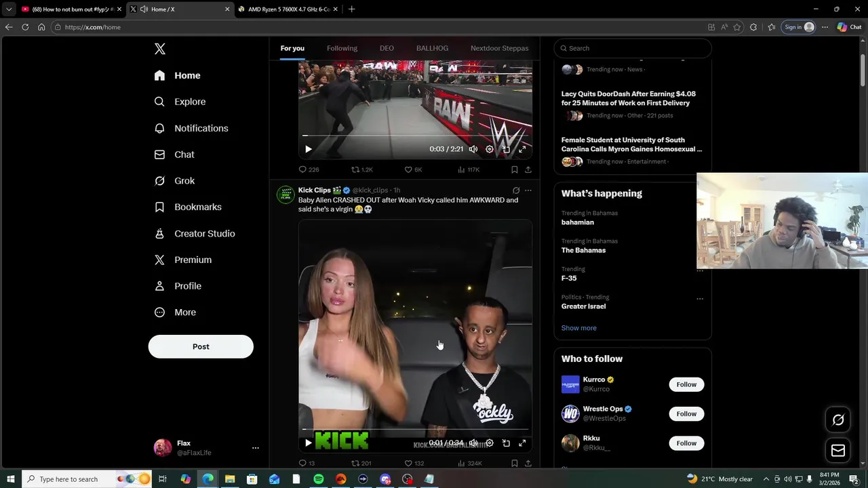This screenshot has width=868, height=488.
Task: Share the Kick Clips post
Action: click(528, 464)
